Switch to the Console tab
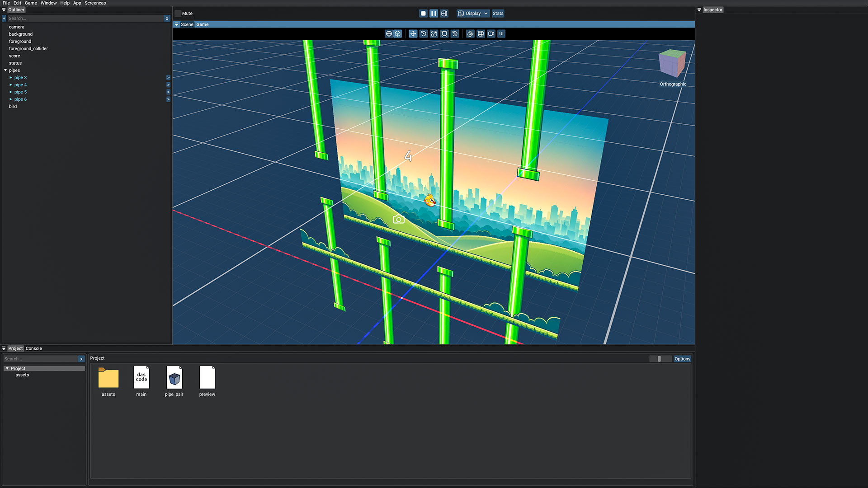868x488 pixels. pyautogui.click(x=33, y=348)
